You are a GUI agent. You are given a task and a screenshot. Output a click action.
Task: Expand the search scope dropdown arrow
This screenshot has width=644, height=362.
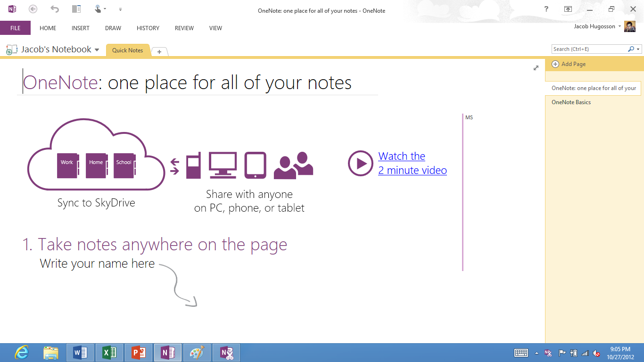637,49
